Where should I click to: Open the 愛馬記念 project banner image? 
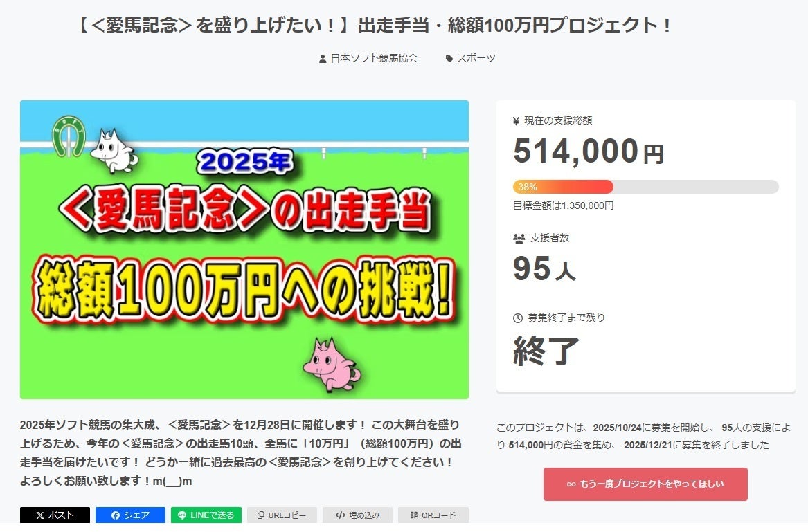(244, 249)
